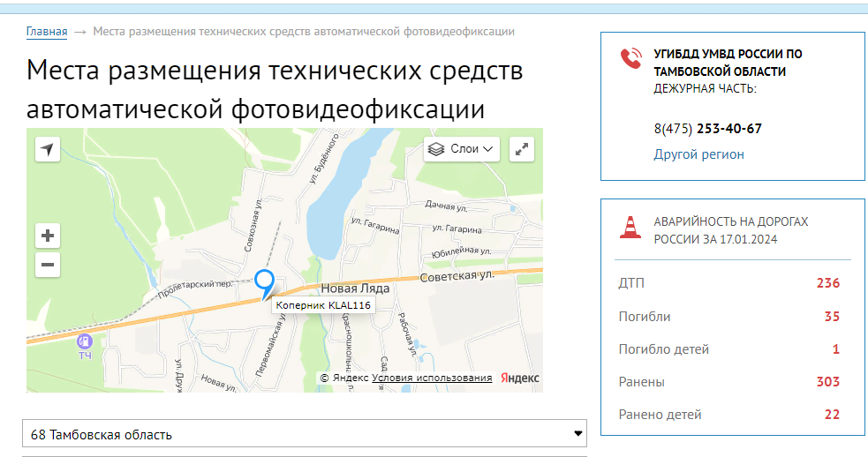Screen dimensions: 868x457
Task: Click the Коперник KLAL116 marker label
Action: click(323, 305)
